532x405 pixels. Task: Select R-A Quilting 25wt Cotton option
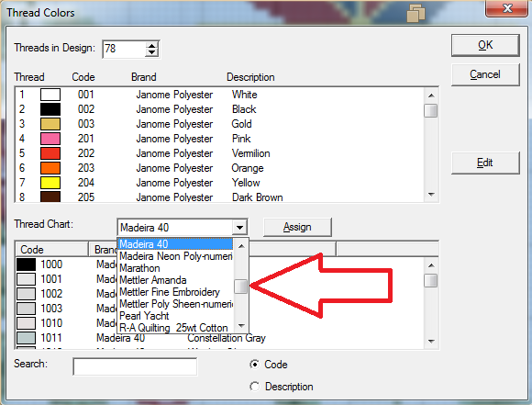point(175,328)
